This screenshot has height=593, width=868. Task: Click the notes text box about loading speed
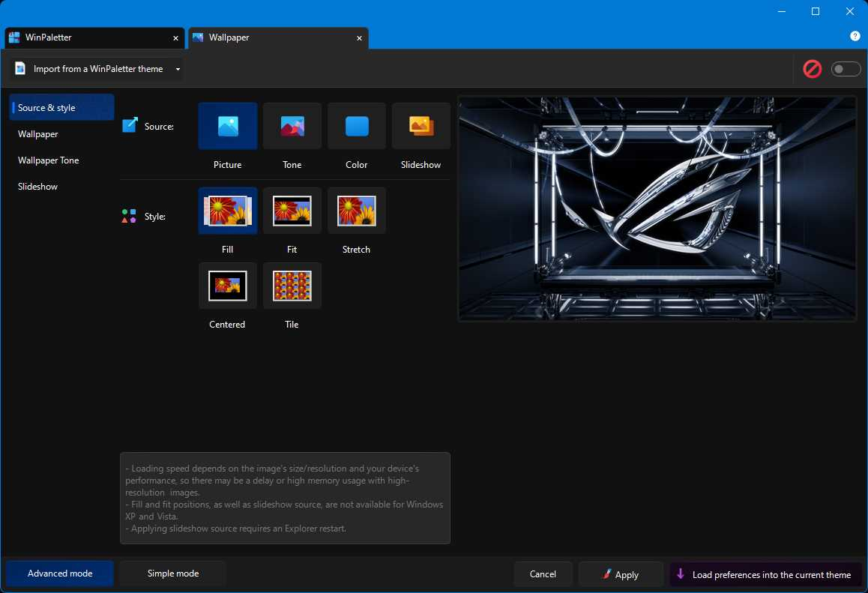285,498
